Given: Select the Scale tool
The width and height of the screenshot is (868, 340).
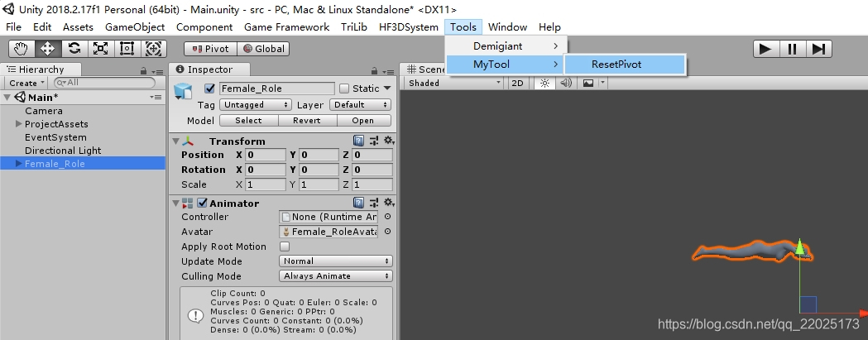Looking at the screenshot, I should point(101,49).
